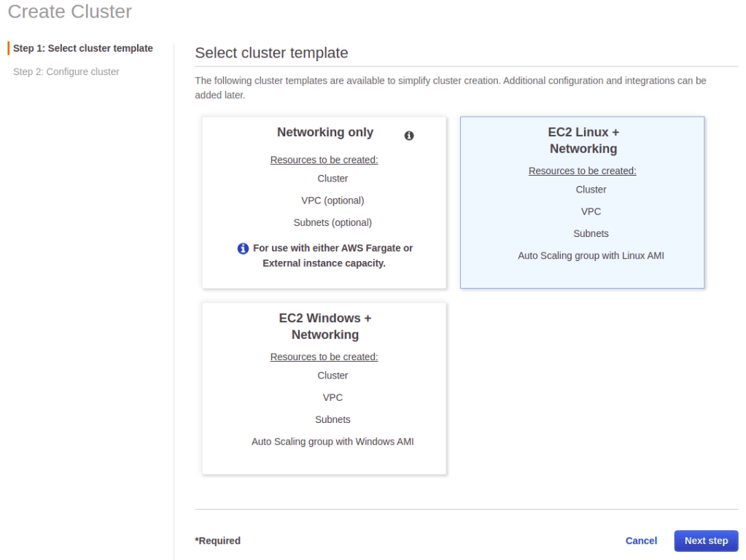Viewport: 746px width, 560px height.
Task: Pick the EC2 Windows + Networking template
Action: (x=325, y=327)
